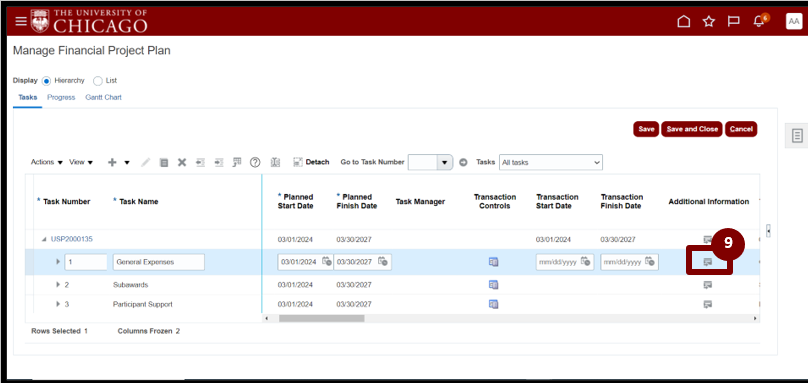Image resolution: width=808 pixels, height=383 pixels.
Task: Open the notifications bell
Action: 759,21
